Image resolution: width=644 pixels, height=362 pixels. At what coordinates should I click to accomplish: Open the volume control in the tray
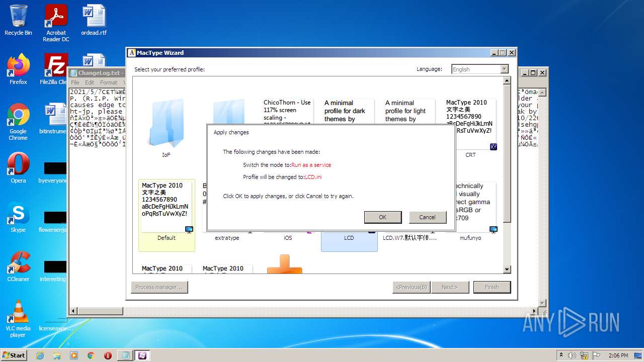[x=572, y=355]
